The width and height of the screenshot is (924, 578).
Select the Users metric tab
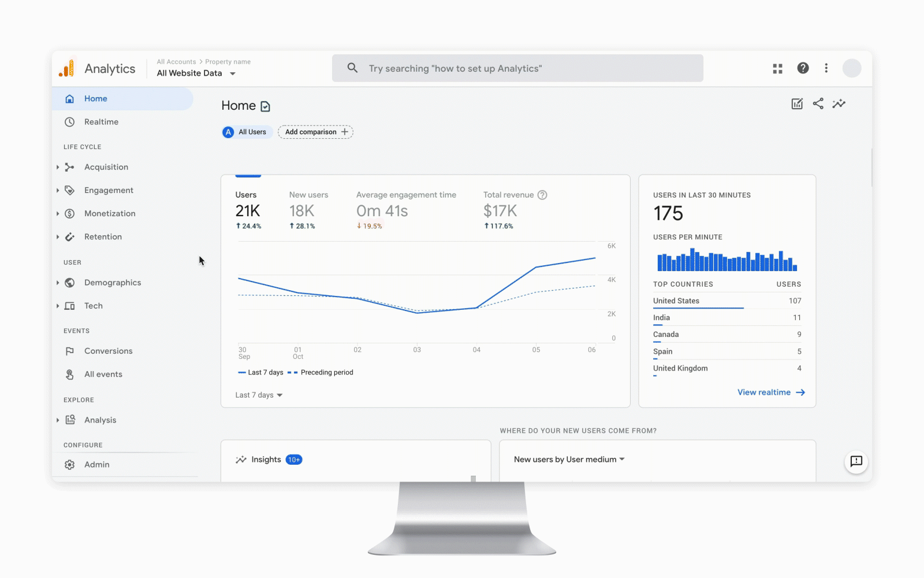[248, 209]
